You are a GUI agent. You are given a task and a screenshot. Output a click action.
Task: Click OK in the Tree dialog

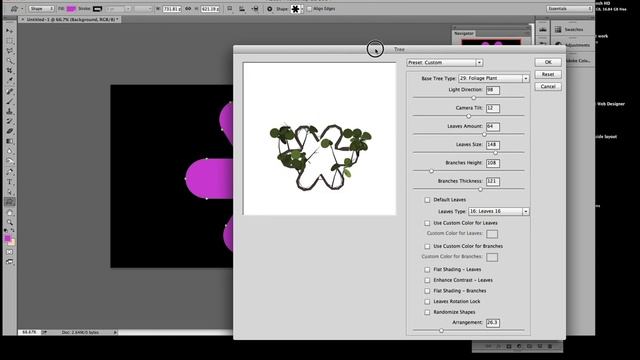[x=548, y=62]
